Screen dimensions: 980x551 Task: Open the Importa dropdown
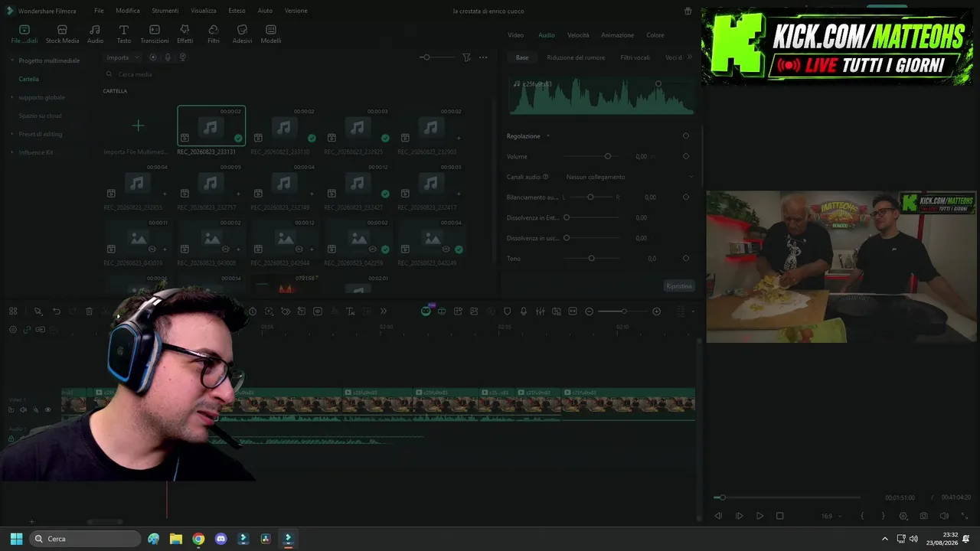point(122,57)
